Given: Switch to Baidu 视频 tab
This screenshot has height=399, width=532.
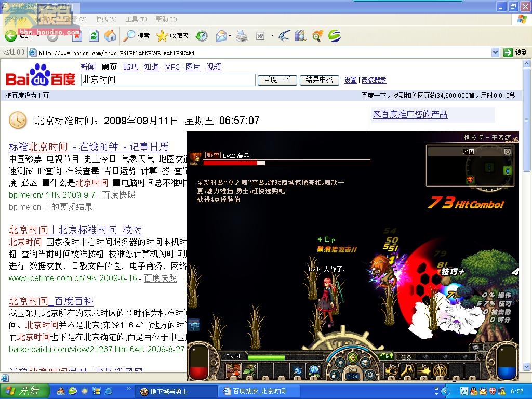Looking at the screenshot, I should 214,67.
